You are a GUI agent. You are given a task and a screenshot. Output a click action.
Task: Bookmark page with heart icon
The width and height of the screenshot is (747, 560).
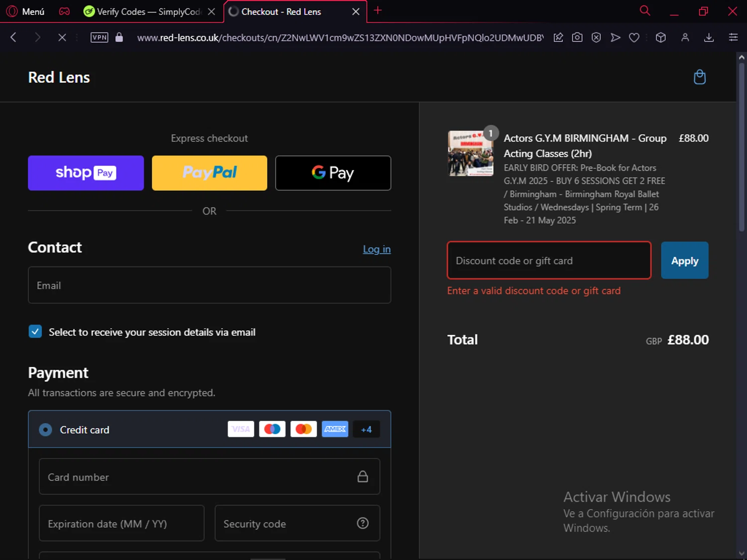(634, 37)
